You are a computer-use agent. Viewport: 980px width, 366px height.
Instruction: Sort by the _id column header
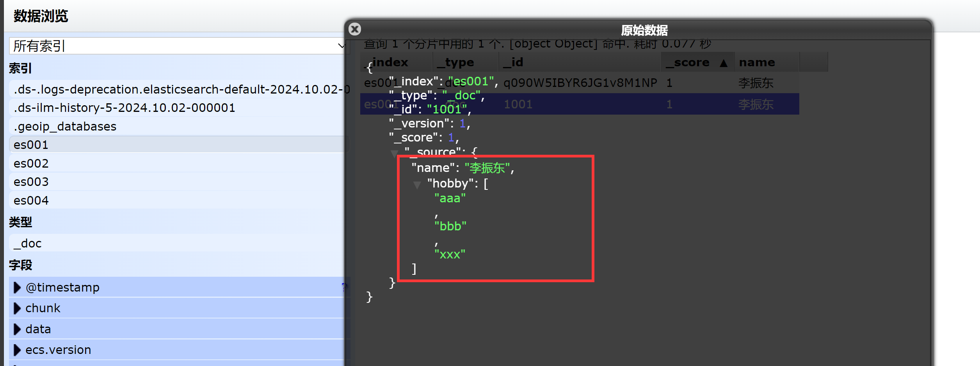[x=580, y=62]
